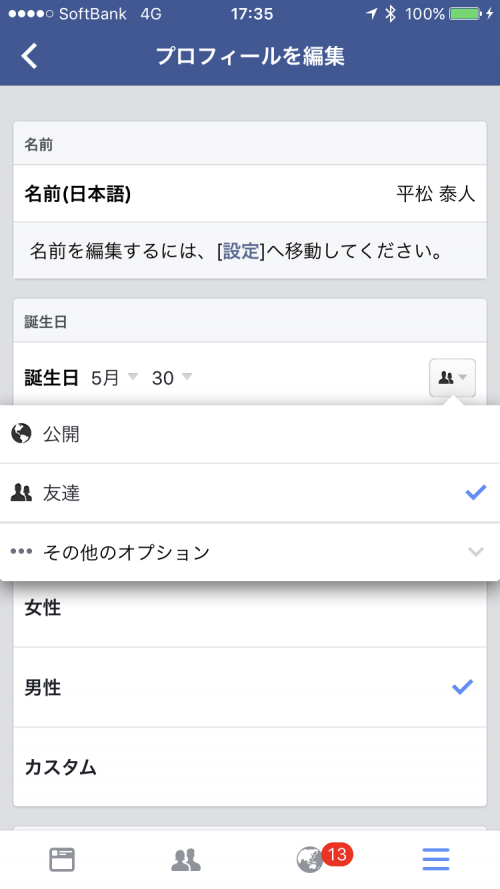This screenshot has height=889, width=500.
Task: Open the birthday month 5月 dropdown
Action: (x=115, y=378)
